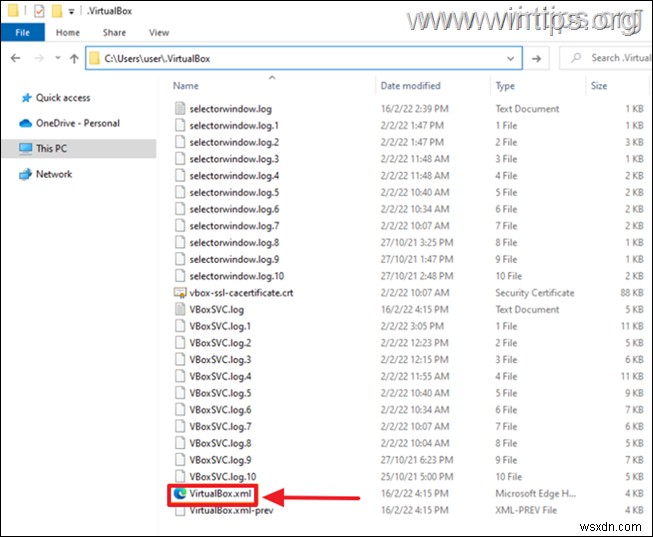This screenshot has width=653, height=537.
Task: Select OneDrive - Personal in navigation pane
Action: coord(77,123)
